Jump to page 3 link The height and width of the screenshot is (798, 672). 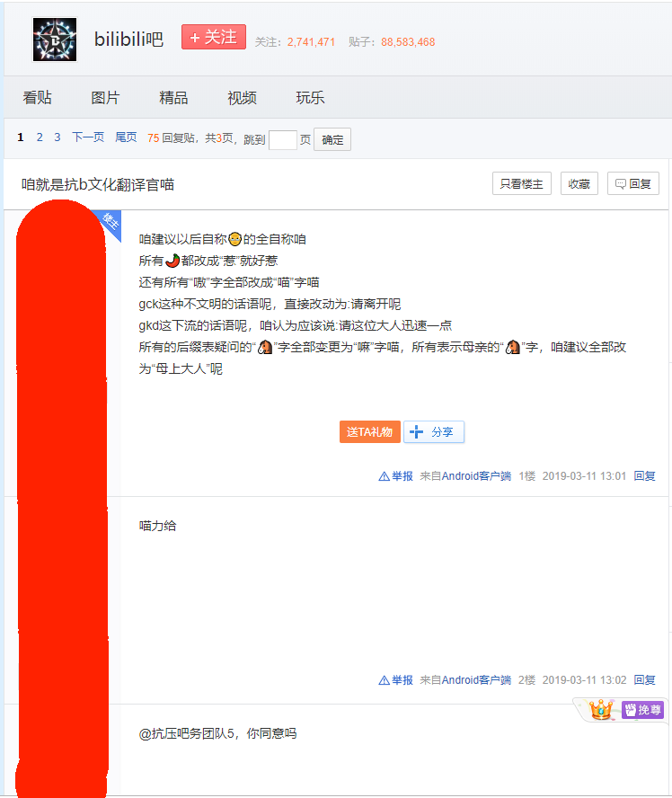[57, 137]
